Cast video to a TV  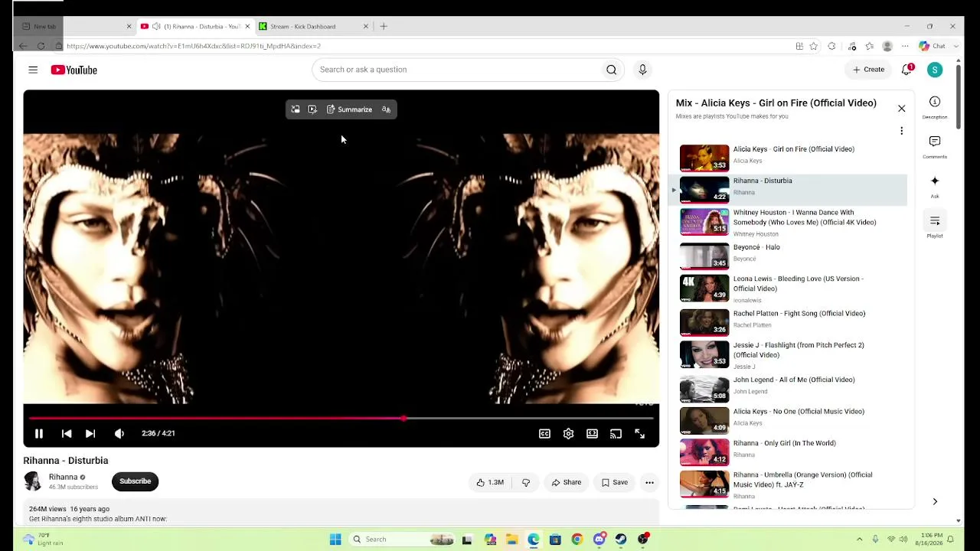click(616, 434)
